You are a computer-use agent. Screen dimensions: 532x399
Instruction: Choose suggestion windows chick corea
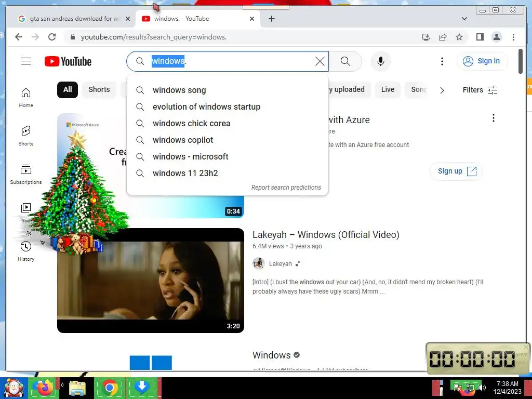click(x=228, y=124)
